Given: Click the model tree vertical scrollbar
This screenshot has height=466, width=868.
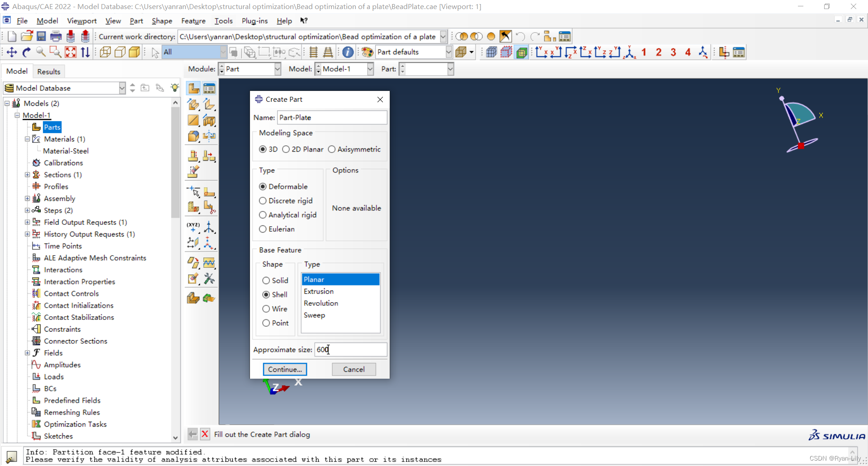Looking at the screenshot, I should (175, 162).
